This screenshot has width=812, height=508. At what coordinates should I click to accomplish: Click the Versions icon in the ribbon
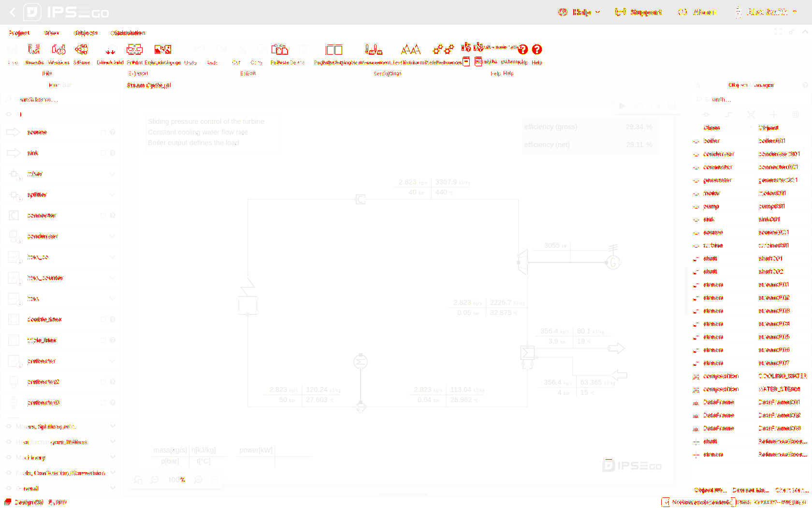[58, 50]
